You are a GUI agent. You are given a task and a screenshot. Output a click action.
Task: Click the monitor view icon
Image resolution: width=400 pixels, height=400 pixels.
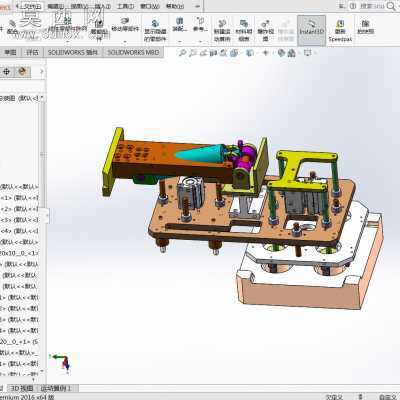pyautogui.click(x=308, y=53)
